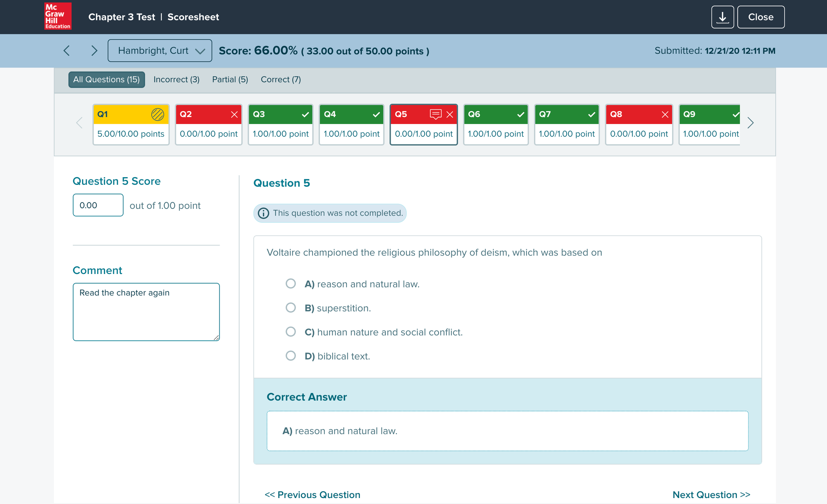Switch to the Incorrect (3) filter
The image size is (827, 504).
click(x=176, y=79)
